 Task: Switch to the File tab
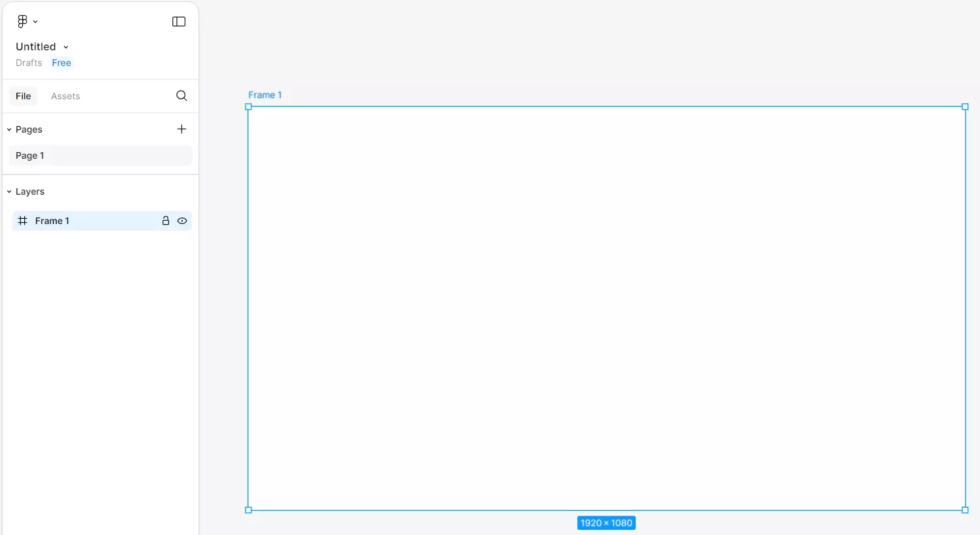[x=24, y=96]
